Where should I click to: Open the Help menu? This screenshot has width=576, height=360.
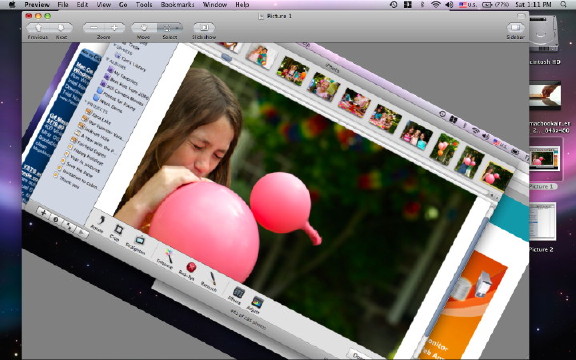(242, 5)
